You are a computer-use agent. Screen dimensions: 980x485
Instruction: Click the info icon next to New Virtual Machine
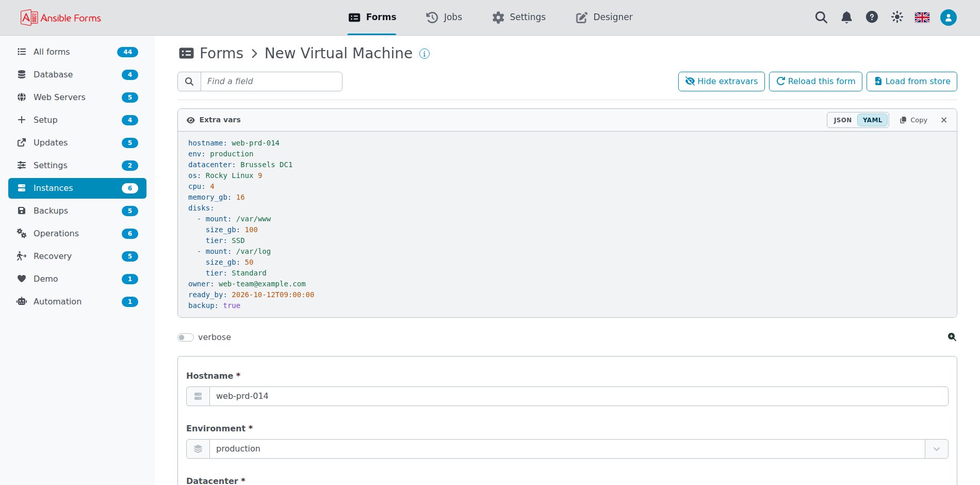pos(424,54)
